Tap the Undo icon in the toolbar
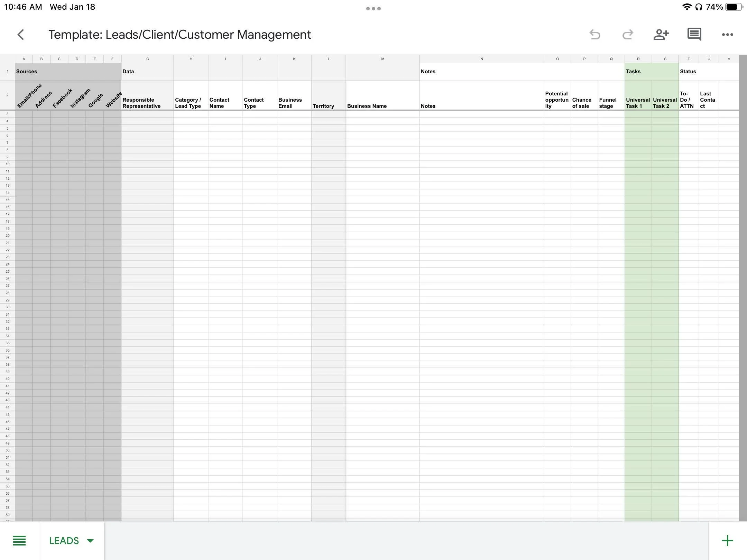Image resolution: width=747 pixels, height=560 pixels. [x=596, y=34]
